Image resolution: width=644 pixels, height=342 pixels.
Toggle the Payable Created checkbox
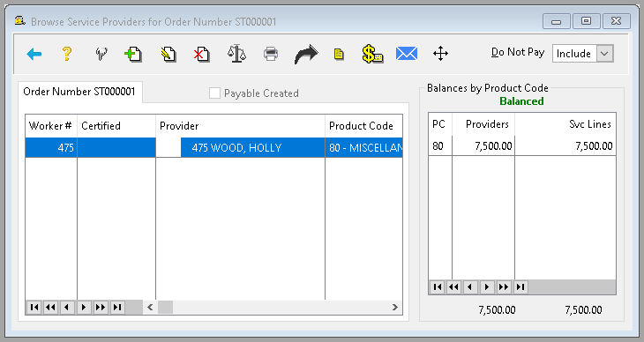point(214,93)
